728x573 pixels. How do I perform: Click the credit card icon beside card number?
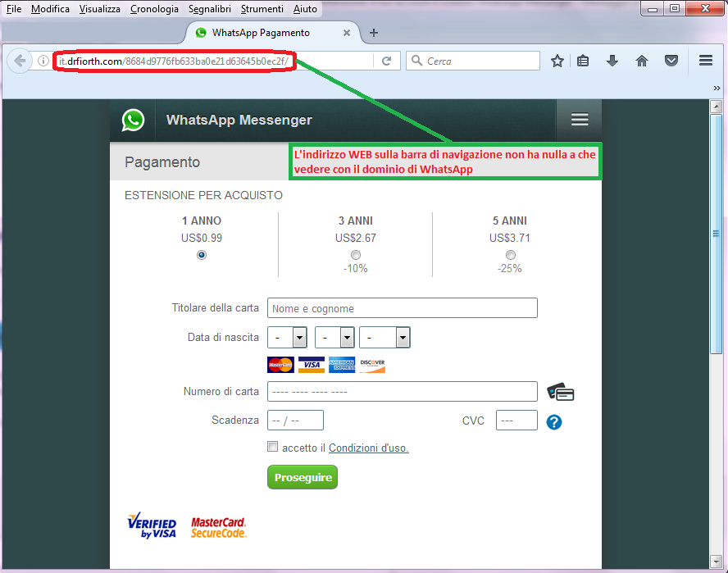click(x=561, y=392)
